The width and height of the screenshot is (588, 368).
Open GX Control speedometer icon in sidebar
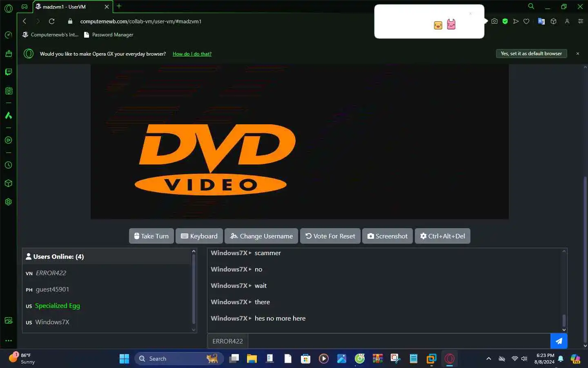coord(9,35)
